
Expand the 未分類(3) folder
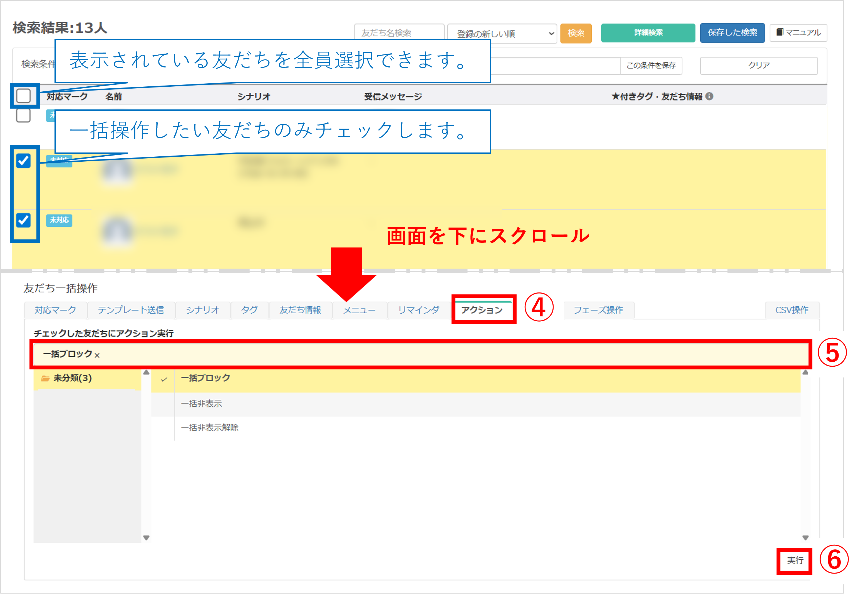pyautogui.click(x=72, y=378)
